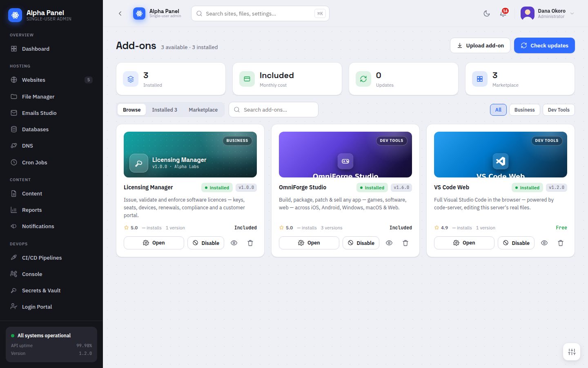The height and width of the screenshot is (368, 588).
Task: Preview Licensing Manager with eye icon
Action: [234, 243]
